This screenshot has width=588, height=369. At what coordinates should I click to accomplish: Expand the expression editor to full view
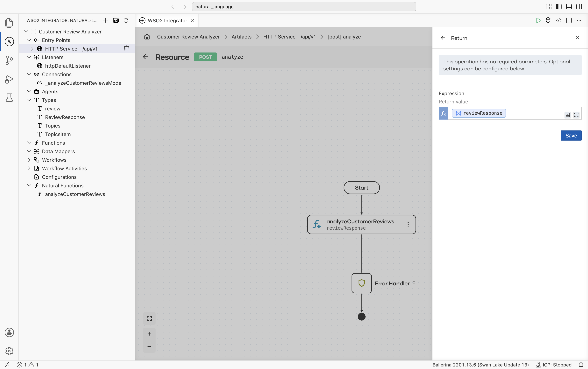[x=576, y=115]
